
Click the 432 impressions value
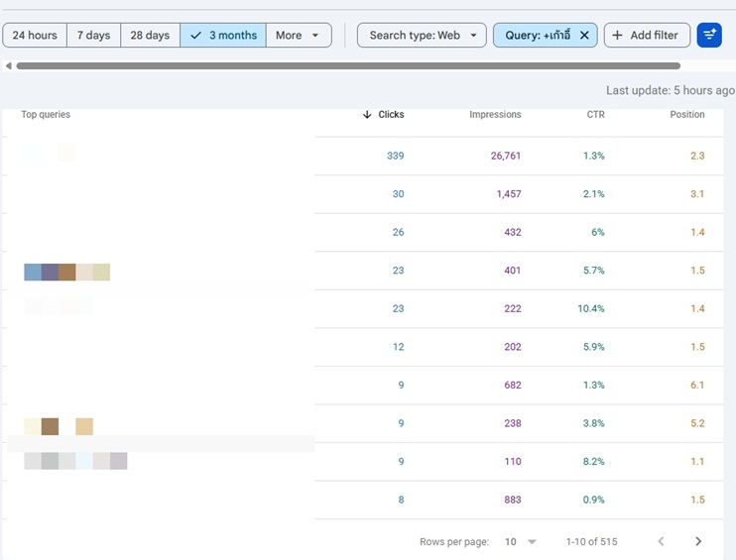[513, 232]
